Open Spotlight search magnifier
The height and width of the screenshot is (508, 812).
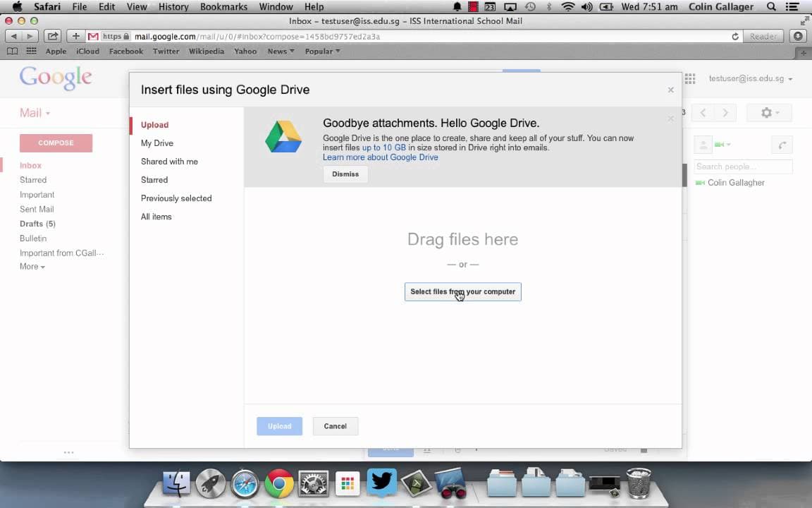[x=772, y=7]
